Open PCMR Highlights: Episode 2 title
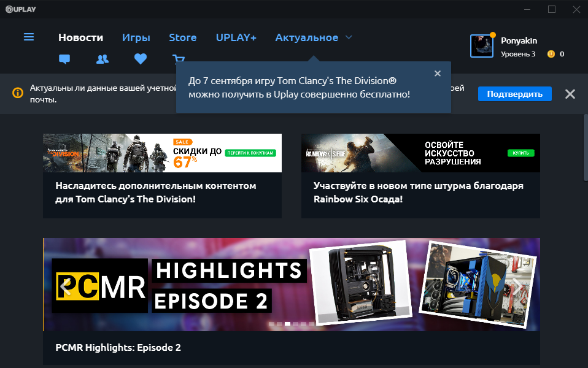Viewport: 588px width, 368px height. point(118,347)
